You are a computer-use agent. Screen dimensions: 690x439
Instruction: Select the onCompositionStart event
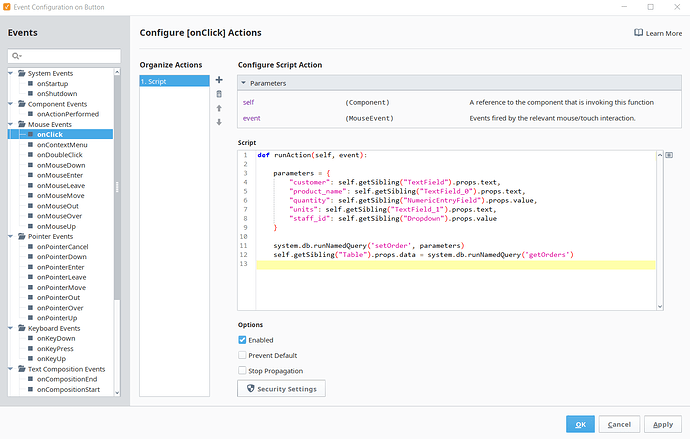pyautogui.click(x=68, y=390)
